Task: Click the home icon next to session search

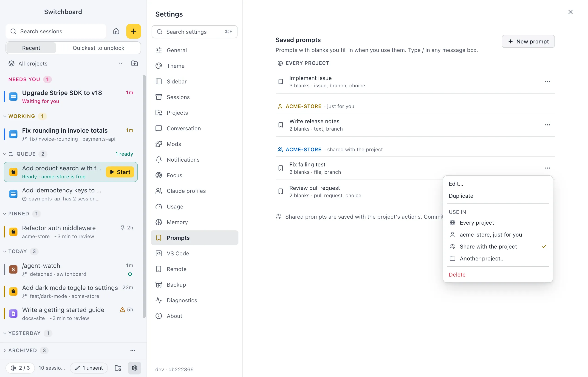Action: (x=116, y=31)
